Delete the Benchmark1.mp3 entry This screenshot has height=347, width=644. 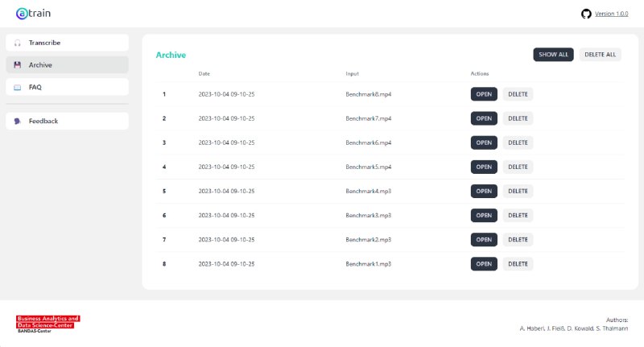[x=518, y=263]
